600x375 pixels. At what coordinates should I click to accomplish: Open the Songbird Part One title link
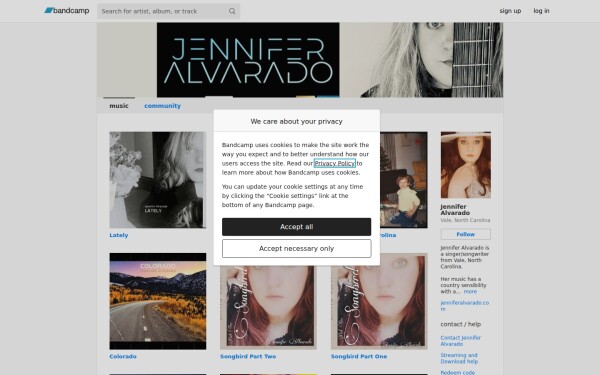click(x=359, y=356)
